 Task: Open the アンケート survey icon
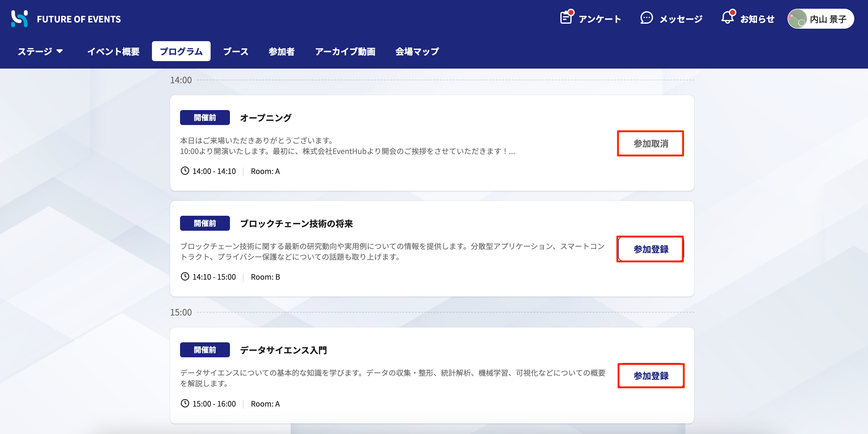click(x=566, y=17)
